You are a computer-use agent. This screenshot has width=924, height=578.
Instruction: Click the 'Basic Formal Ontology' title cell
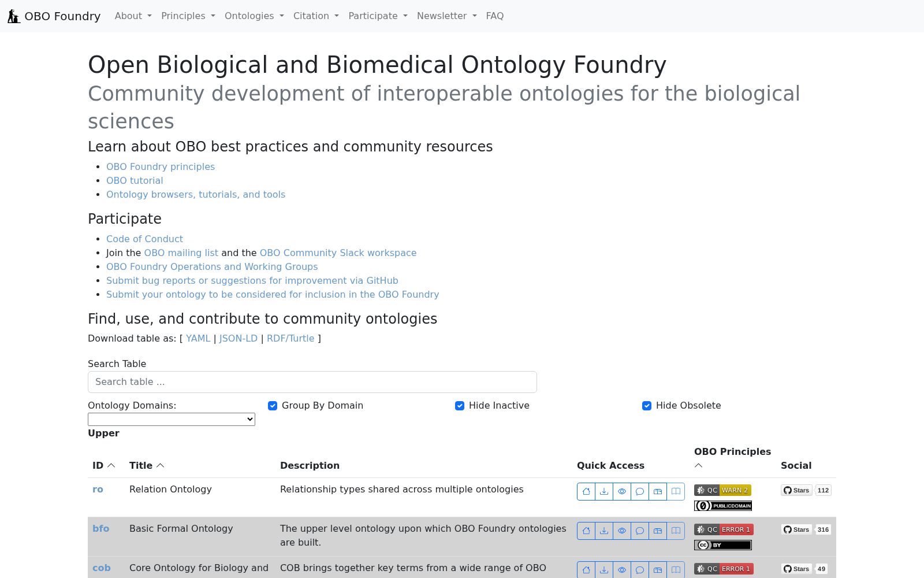pyautogui.click(x=181, y=528)
